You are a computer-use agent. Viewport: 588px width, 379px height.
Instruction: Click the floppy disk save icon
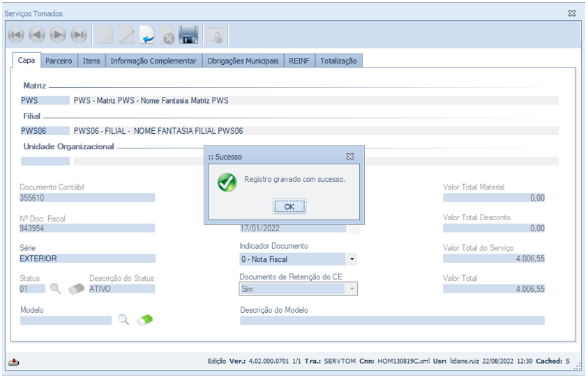click(x=189, y=34)
